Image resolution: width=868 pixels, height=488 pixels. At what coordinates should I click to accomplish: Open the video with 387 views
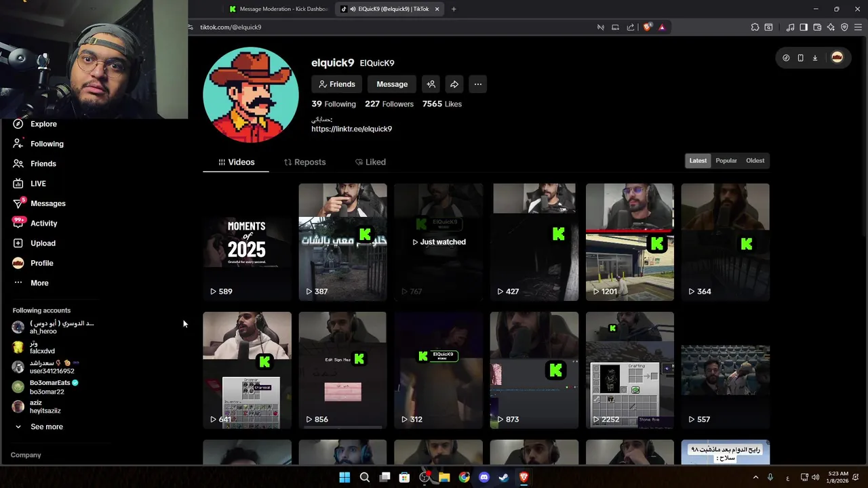click(343, 242)
